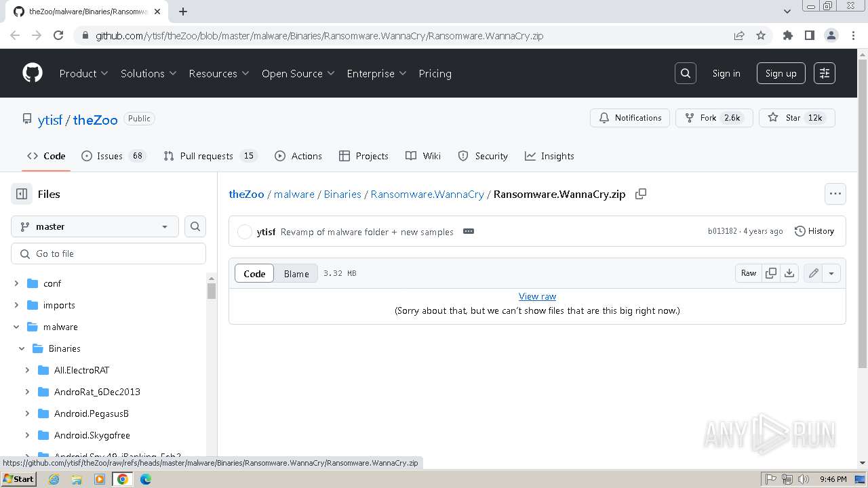Share this page icon in address bar

click(x=739, y=35)
